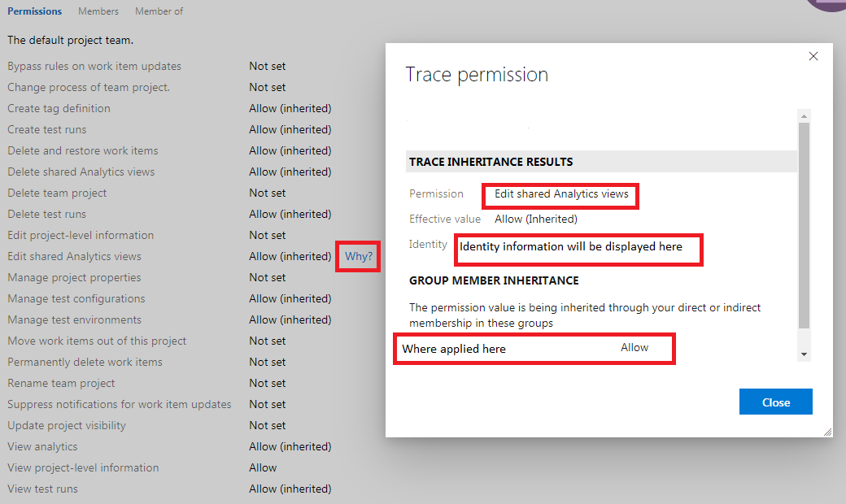Select the identity information field in the dialog
The height and width of the screenshot is (504, 846).
point(578,249)
